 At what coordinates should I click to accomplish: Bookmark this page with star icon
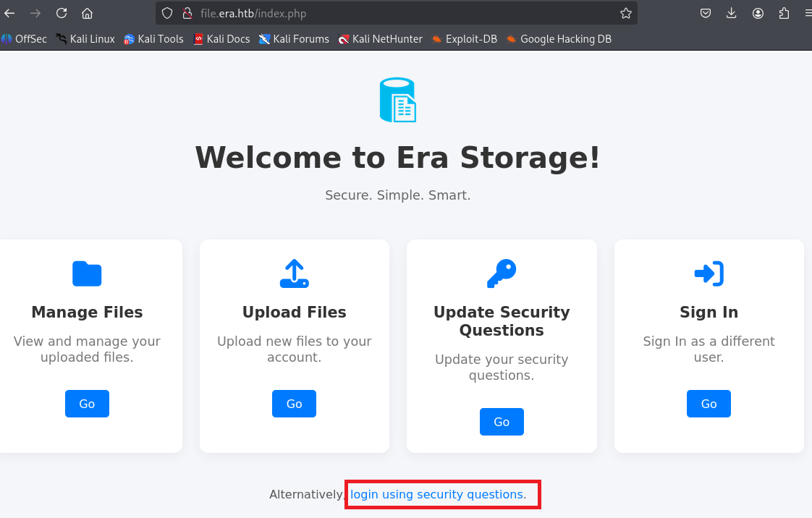[626, 13]
